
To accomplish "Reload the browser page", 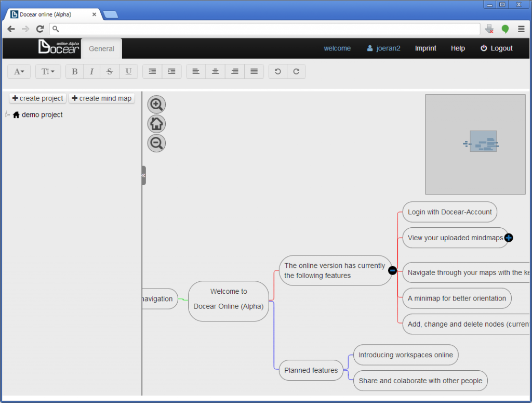I will (x=40, y=29).
